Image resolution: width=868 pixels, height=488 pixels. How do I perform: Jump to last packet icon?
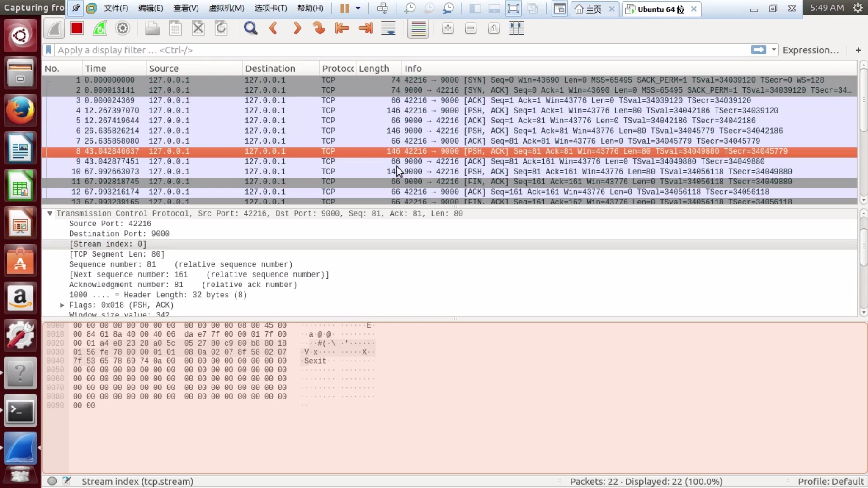(365, 28)
